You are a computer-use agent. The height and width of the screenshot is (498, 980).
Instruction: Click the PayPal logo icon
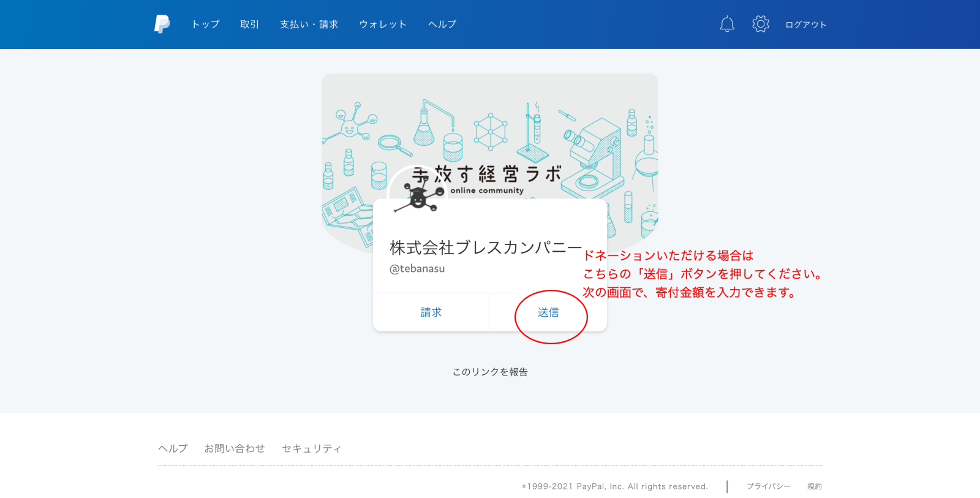click(162, 25)
